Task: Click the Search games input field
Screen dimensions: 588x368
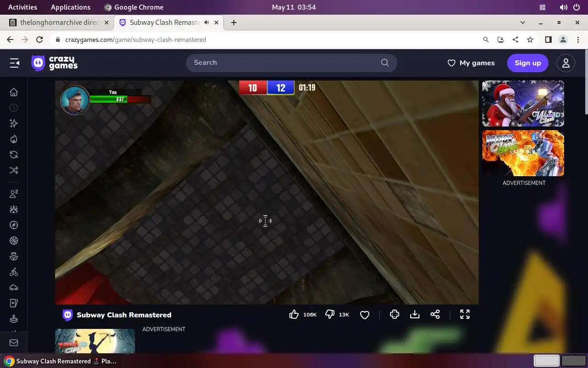Action: tap(291, 63)
